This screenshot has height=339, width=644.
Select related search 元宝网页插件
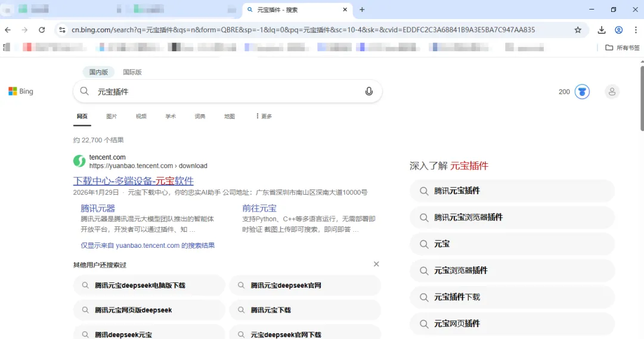[x=512, y=324]
